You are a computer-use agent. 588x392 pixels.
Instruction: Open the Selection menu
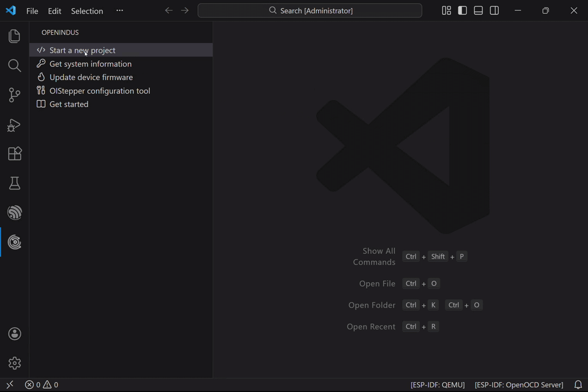coord(87,11)
